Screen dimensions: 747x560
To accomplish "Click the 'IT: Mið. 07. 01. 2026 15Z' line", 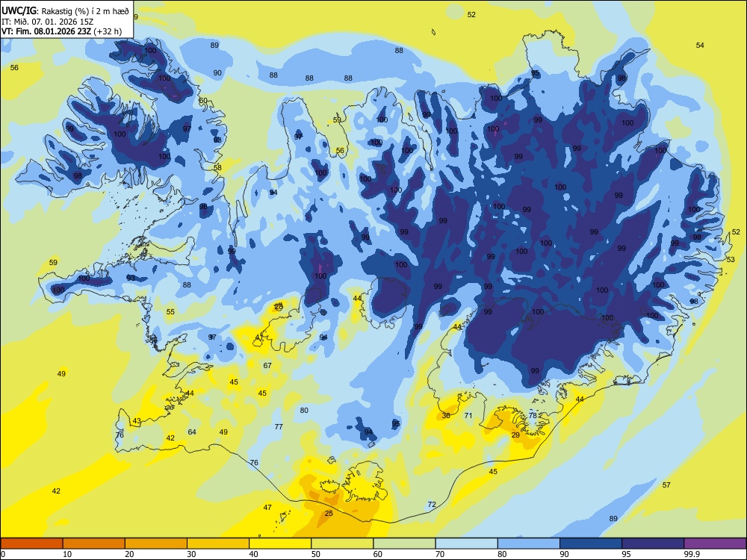I will tap(47, 22).
